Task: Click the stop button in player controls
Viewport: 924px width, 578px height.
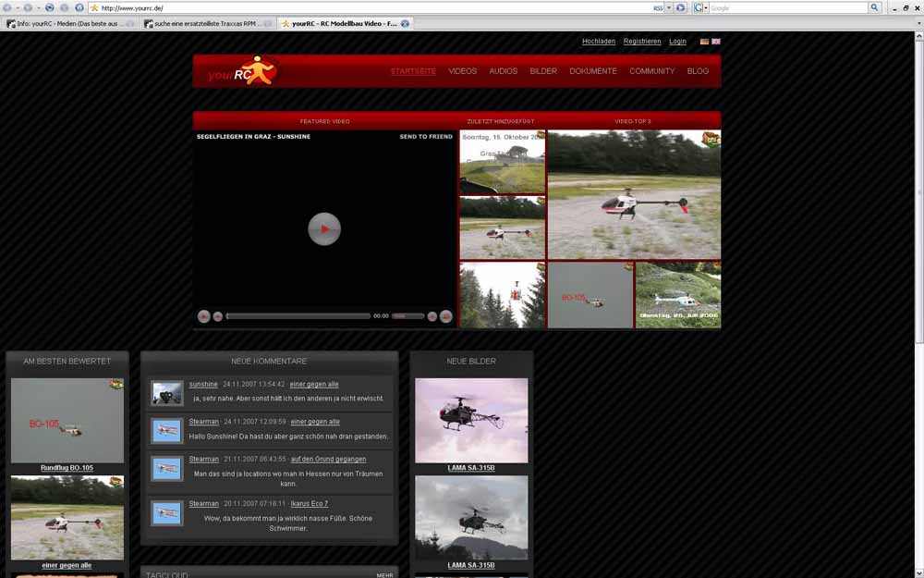Action: pos(218,316)
